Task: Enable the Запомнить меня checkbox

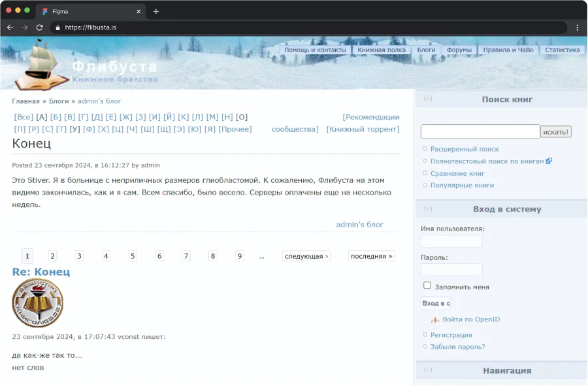Action: point(427,286)
